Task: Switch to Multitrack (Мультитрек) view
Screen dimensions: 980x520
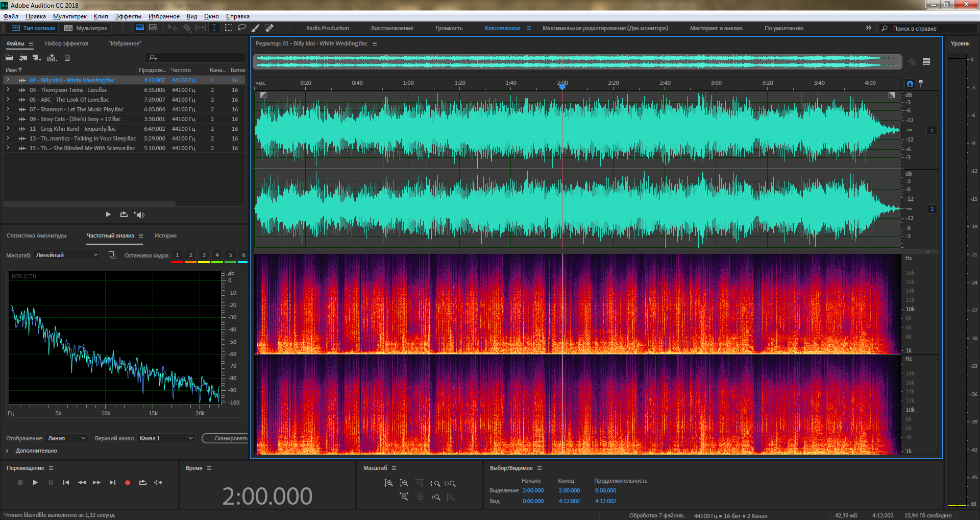Action: [x=86, y=28]
